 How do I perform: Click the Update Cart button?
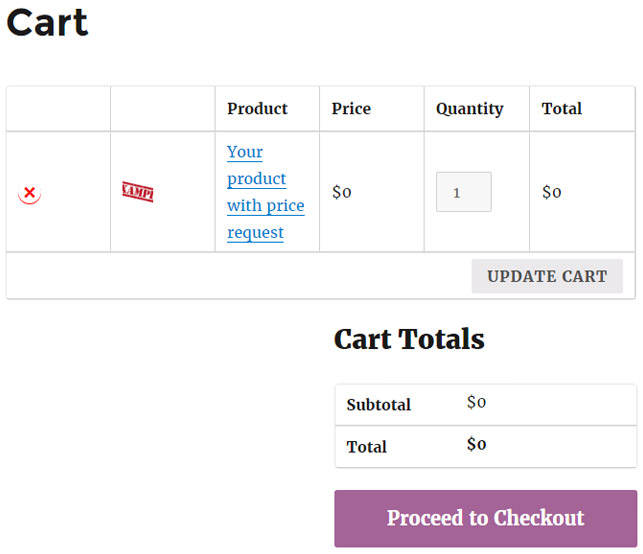(x=547, y=276)
